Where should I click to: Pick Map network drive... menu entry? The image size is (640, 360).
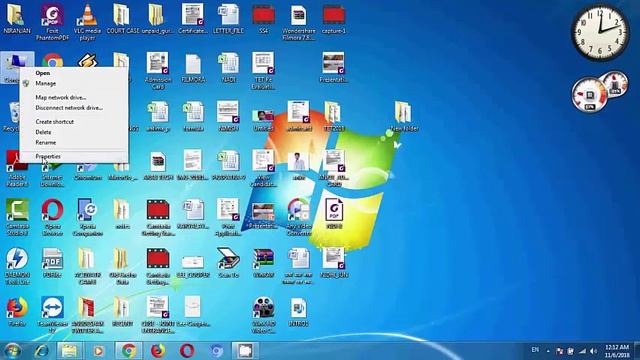60,98
